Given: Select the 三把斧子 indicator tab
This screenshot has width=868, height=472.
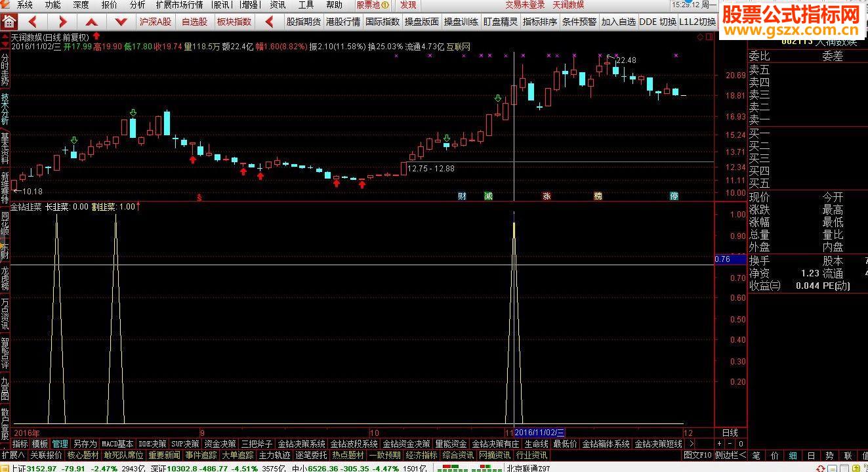Looking at the screenshot, I should click(x=257, y=444).
